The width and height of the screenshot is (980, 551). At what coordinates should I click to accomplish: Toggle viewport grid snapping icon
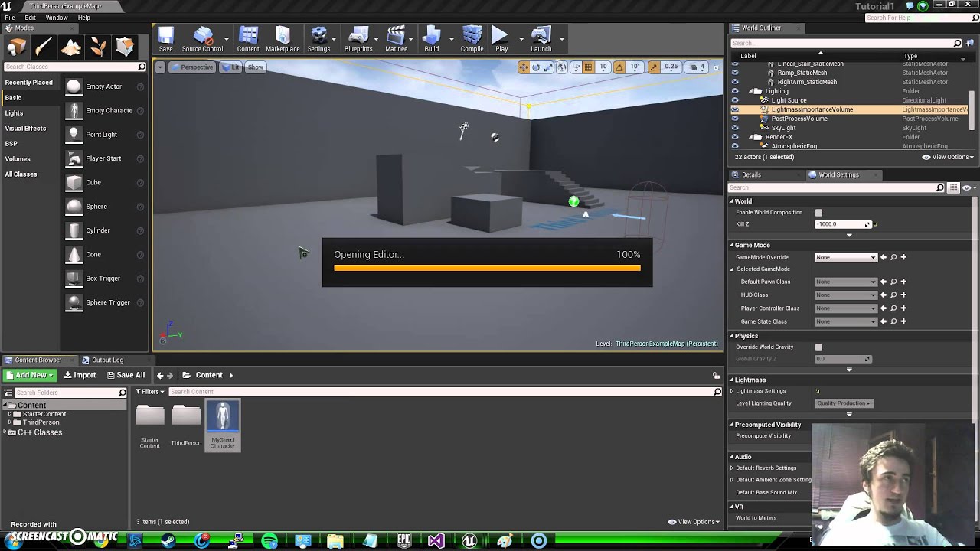click(x=588, y=67)
